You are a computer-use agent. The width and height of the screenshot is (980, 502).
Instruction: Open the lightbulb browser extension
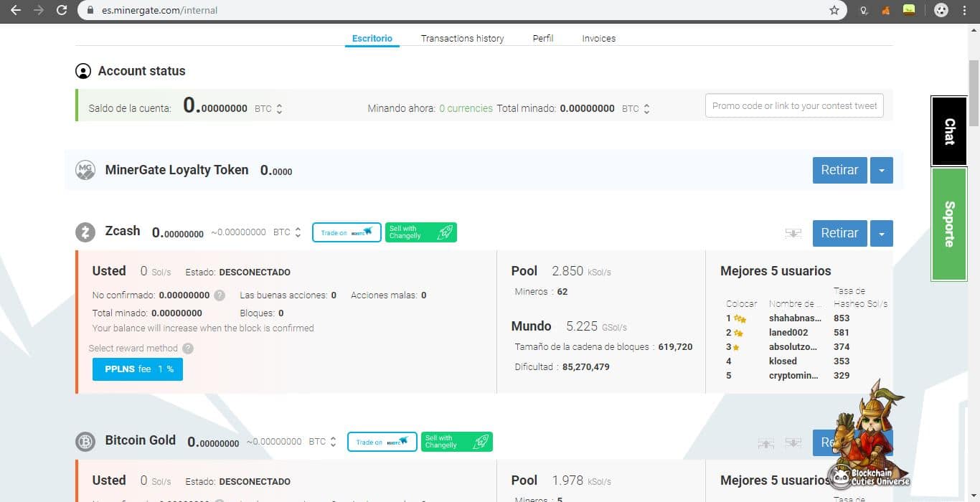[x=864, y=10]
